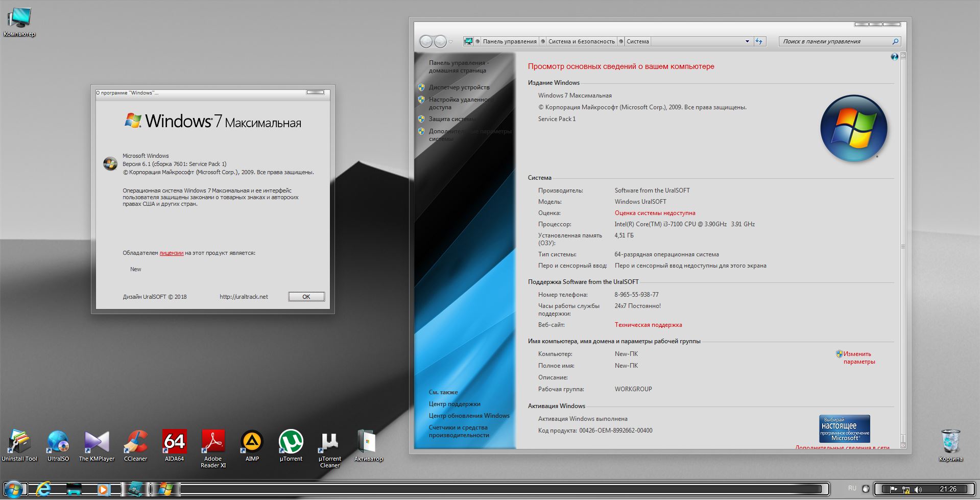The height and width of the screenshot is (500, 980).
Task: Click the WORKGROUP value text
Action: (633, 389)
